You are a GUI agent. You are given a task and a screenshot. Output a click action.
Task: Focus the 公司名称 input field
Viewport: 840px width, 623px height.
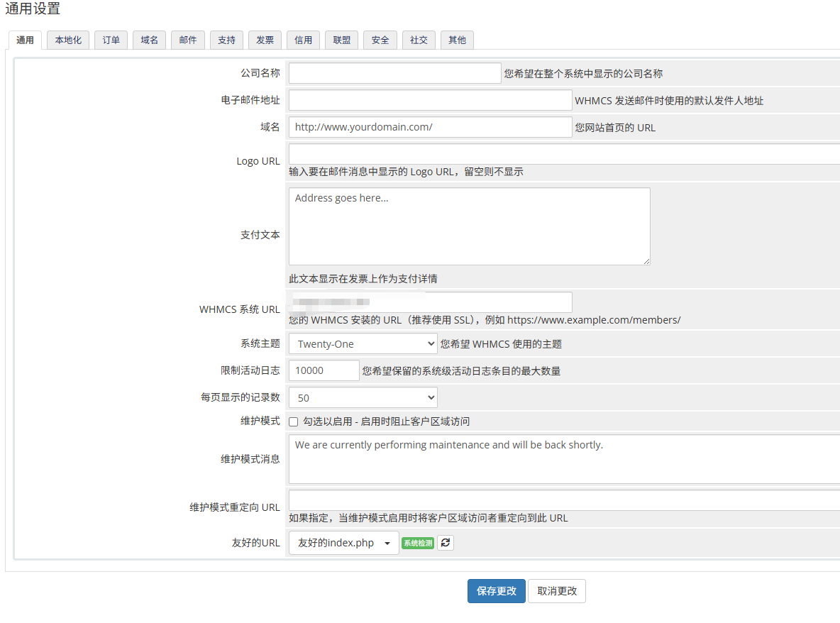395,73
